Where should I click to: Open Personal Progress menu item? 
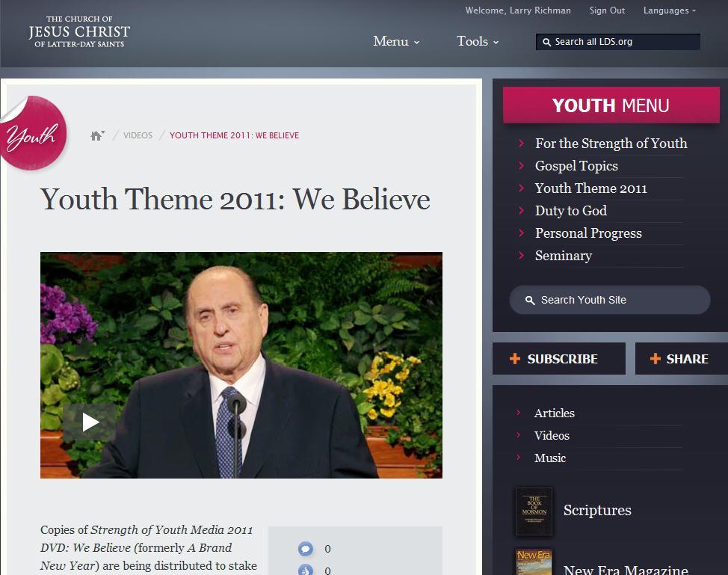[588, 233]
